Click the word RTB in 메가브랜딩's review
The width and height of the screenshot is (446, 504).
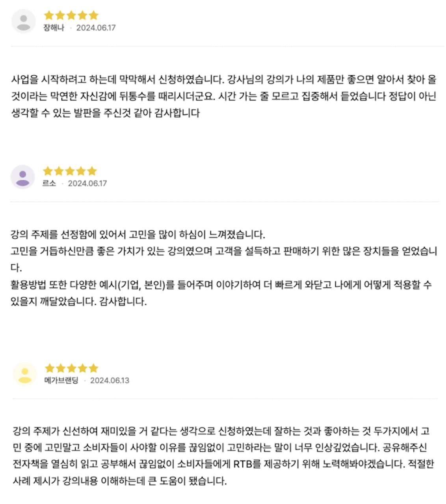242,464
